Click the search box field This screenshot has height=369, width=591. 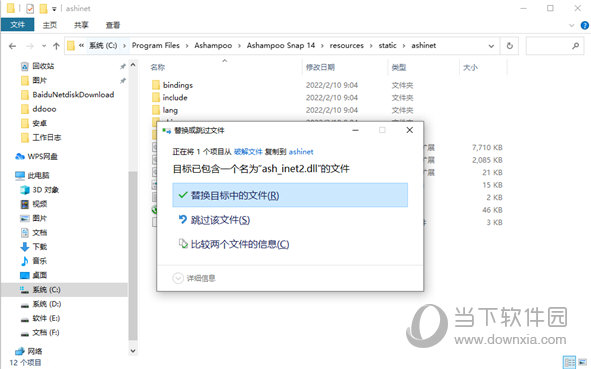[554, 46]
